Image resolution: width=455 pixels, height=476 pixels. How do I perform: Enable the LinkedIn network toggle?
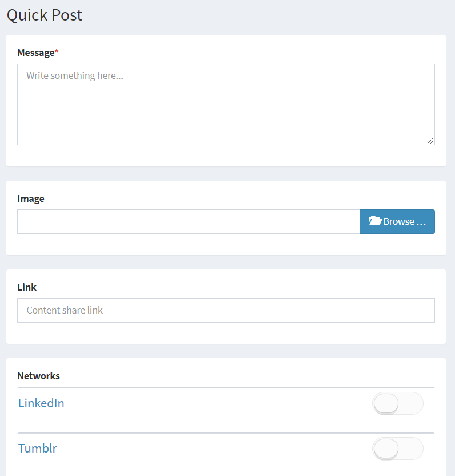397,403
